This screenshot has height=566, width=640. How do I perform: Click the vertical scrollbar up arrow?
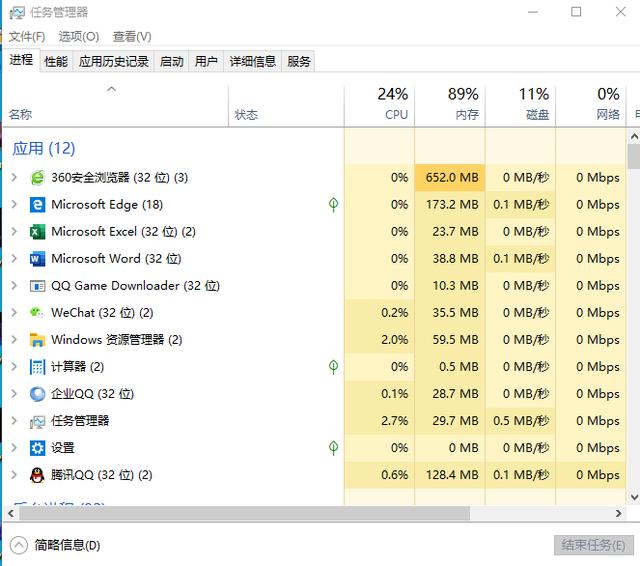634,137
